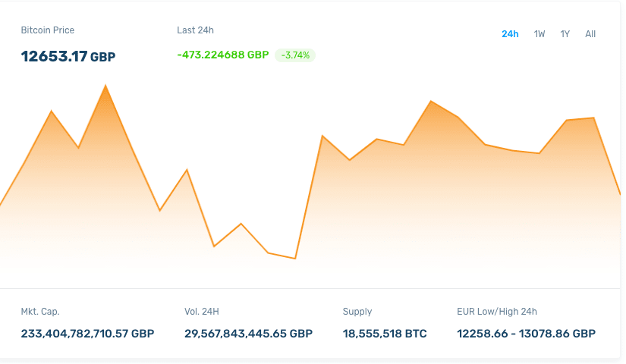Click the highest peak of the price chart

click(x=105, y=86)
